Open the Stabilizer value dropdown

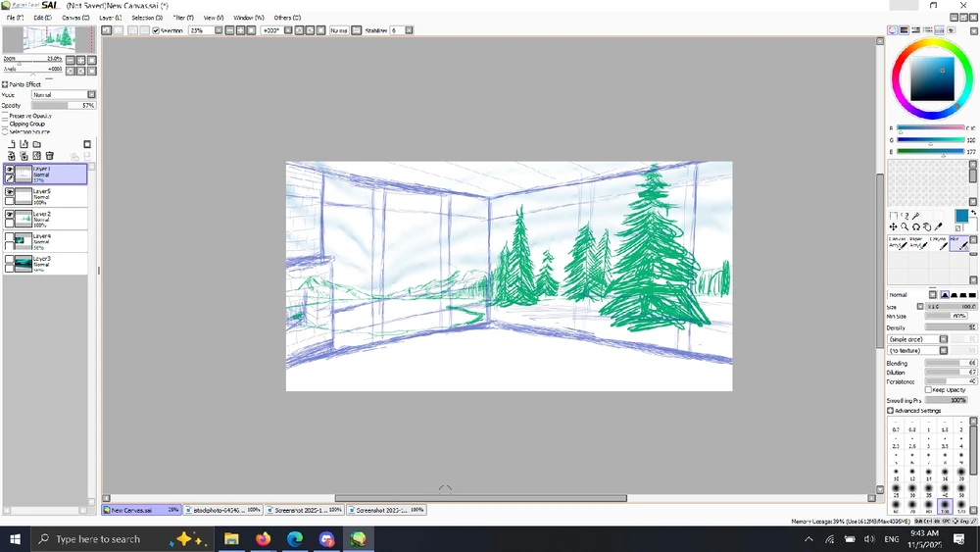[409, 30]
